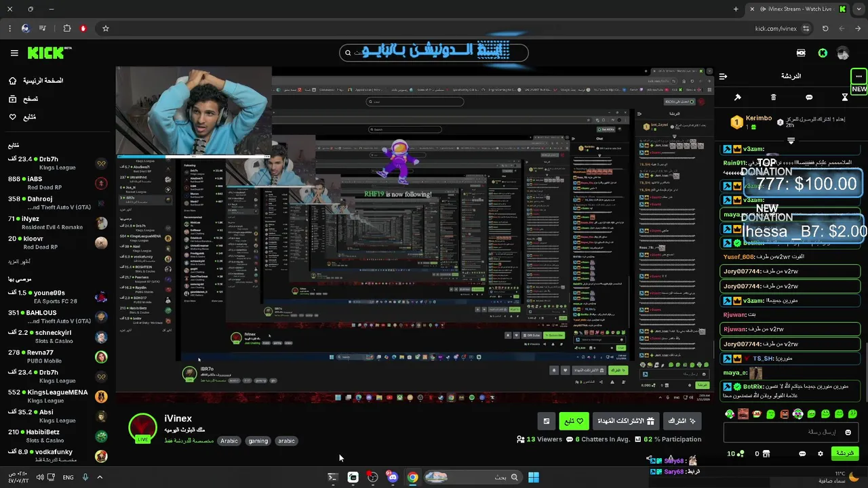Click the channel points balance 10

pyautogui.click(x=735, y=453)
